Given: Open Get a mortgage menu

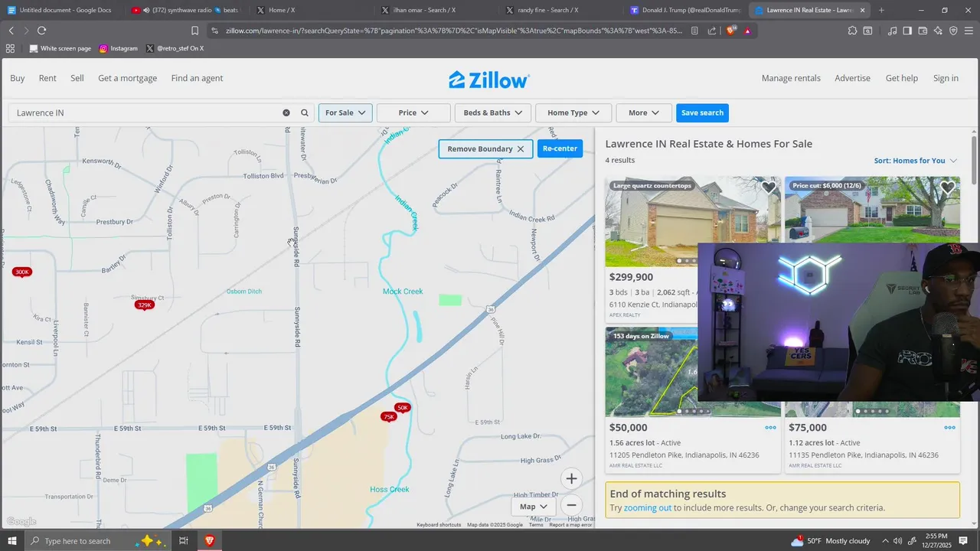Looking at the screenshot, I should (127, 78).
